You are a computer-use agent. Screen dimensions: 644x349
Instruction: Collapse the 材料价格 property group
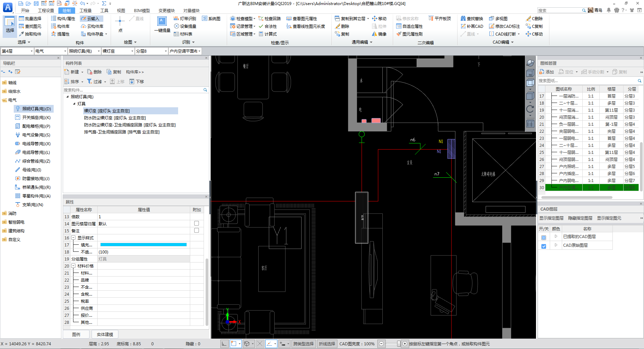tap(73, 266)
